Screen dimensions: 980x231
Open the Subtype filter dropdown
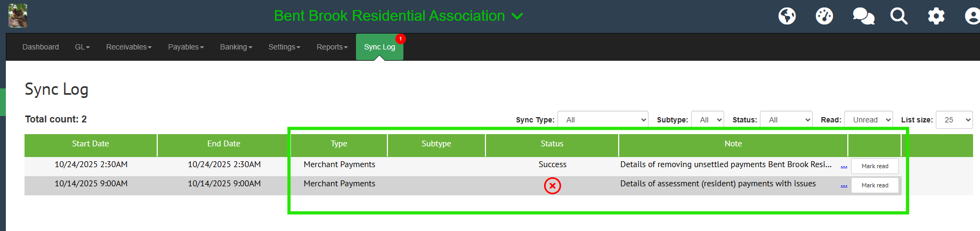click(x=707, y=120)
